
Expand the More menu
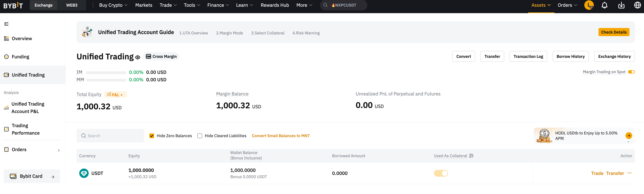(304, 5)
